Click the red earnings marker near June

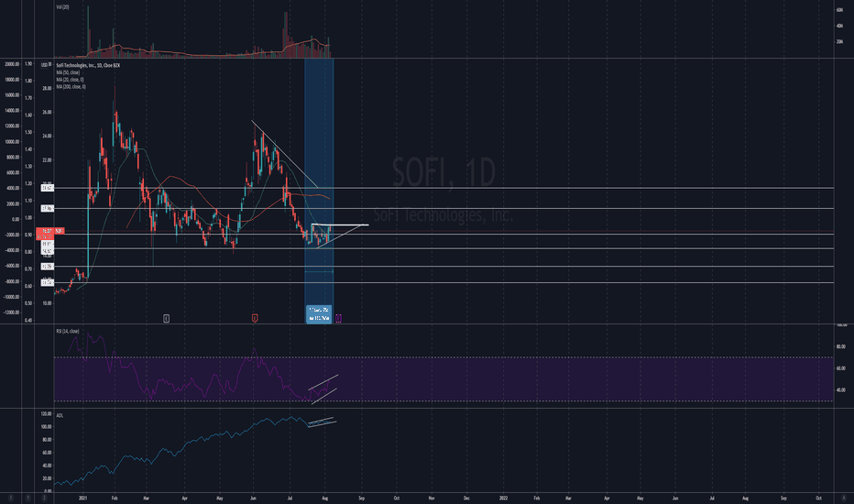255,318
